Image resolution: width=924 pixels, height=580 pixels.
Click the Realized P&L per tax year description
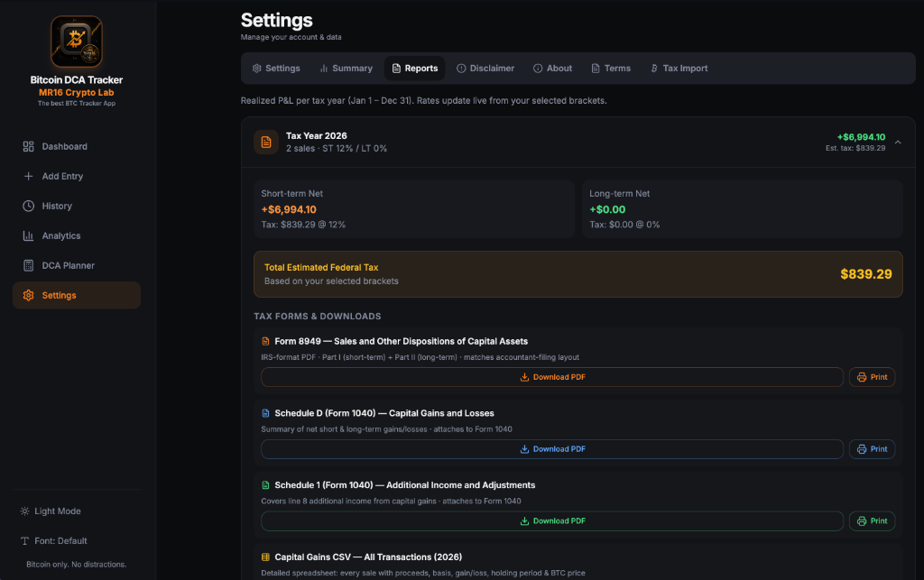pos(424,101)
